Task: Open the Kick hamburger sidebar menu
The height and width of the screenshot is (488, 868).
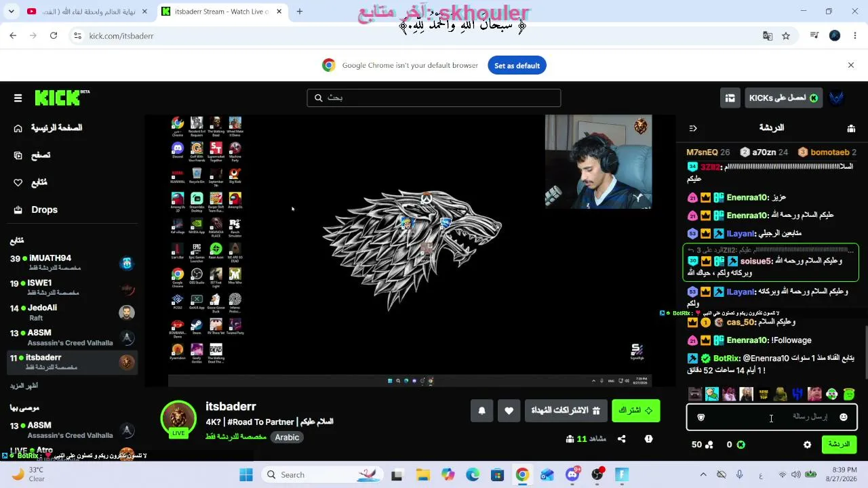Action: 18,98
